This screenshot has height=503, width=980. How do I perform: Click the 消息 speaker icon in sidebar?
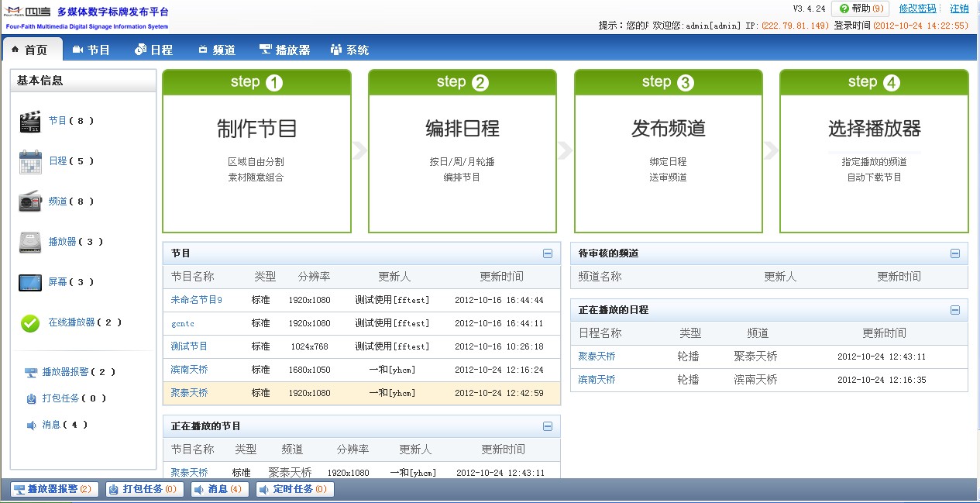[31, 425]
